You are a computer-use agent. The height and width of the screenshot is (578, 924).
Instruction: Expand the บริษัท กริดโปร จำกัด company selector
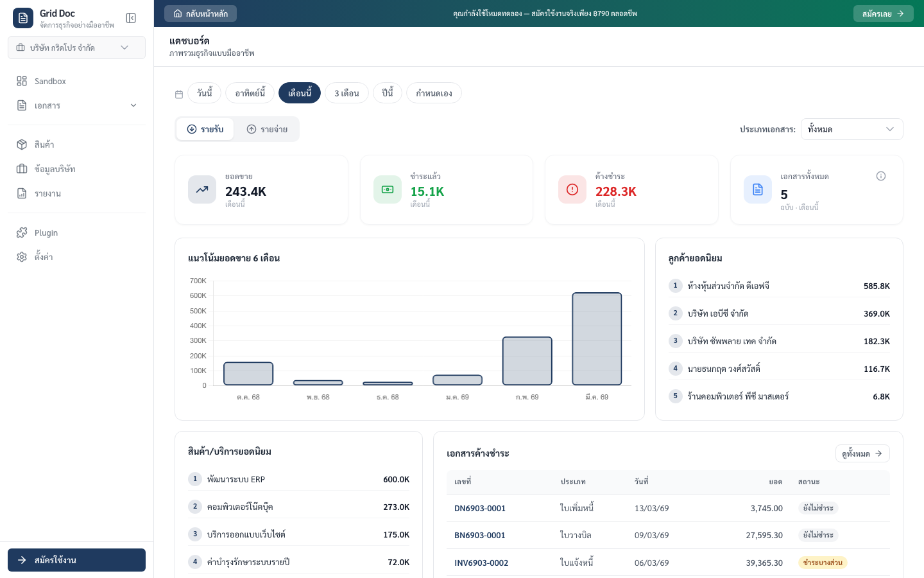(76, 48)
